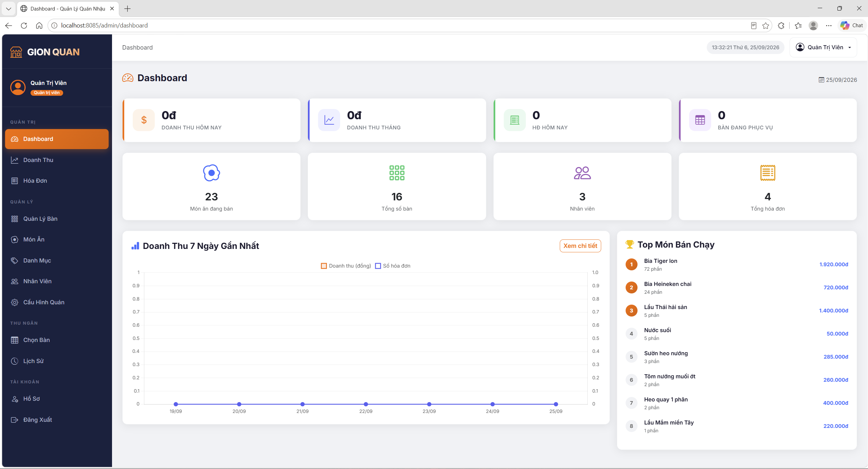Open a new browser tab

point(128,8)
